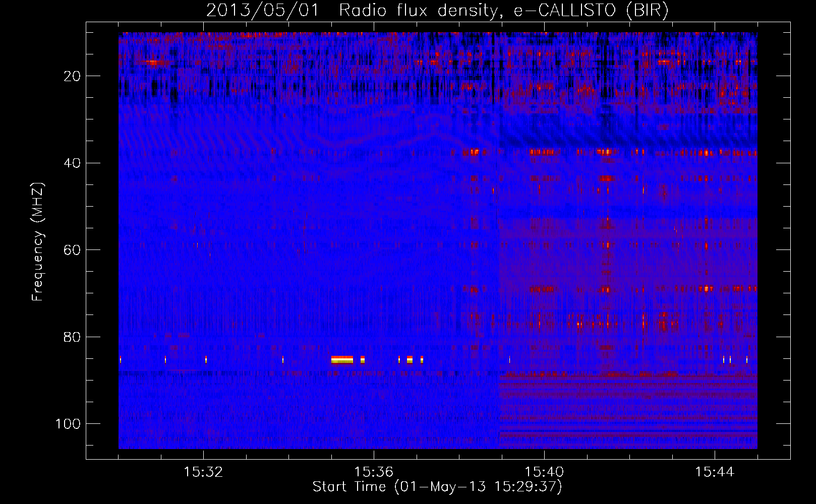Click the 15:44 time tick label
Viewport: 816px width, 504px height.
point(715,472)
